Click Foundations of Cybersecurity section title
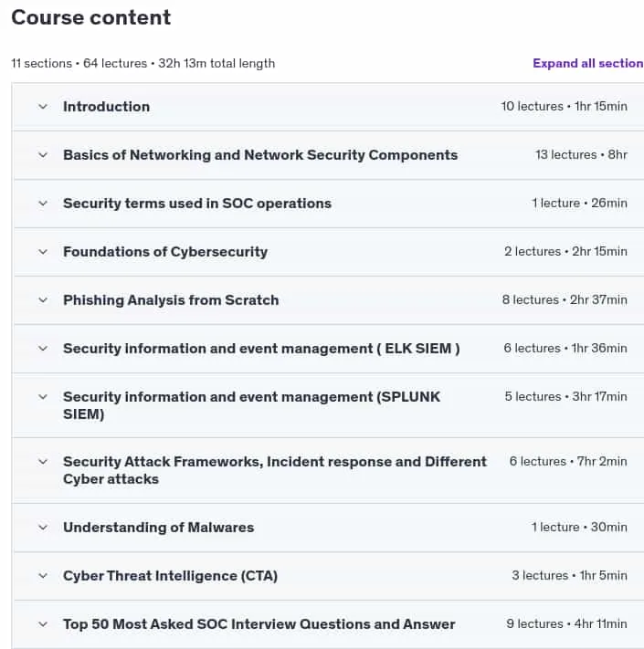Screen dimensions: 644x649 [x=165, y=252]
